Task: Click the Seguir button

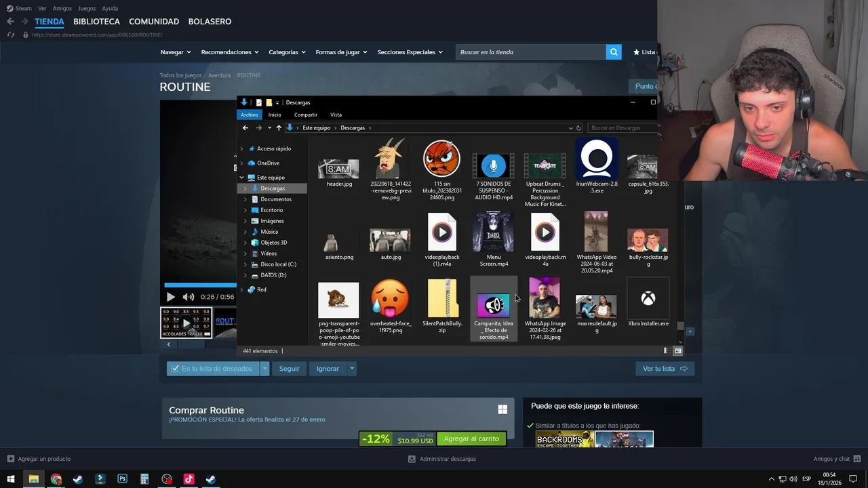Action: 289,369
